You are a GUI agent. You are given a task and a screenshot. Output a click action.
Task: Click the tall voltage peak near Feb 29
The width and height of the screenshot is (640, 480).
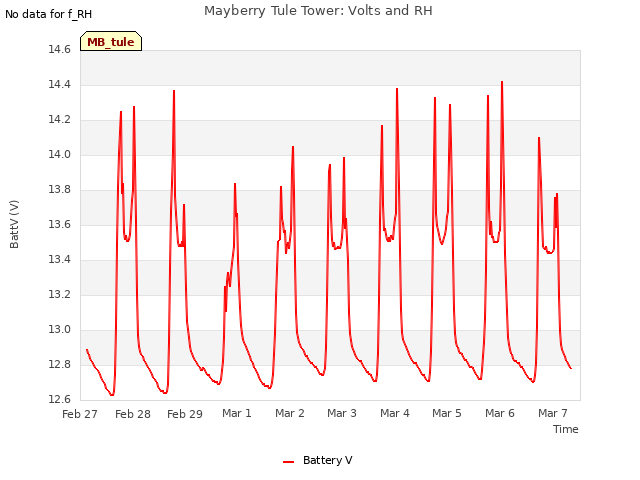(174, 91)
